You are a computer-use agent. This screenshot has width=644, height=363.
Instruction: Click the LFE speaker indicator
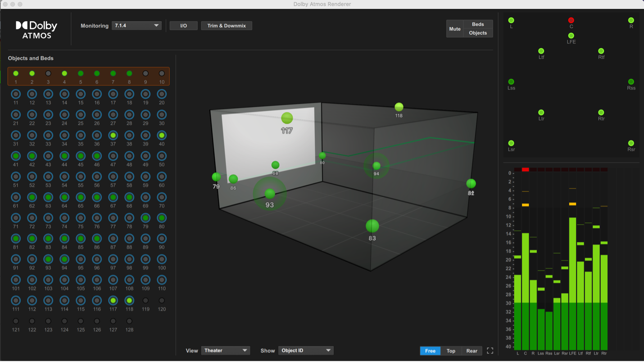pyautogui.click(x=571, y=36)
